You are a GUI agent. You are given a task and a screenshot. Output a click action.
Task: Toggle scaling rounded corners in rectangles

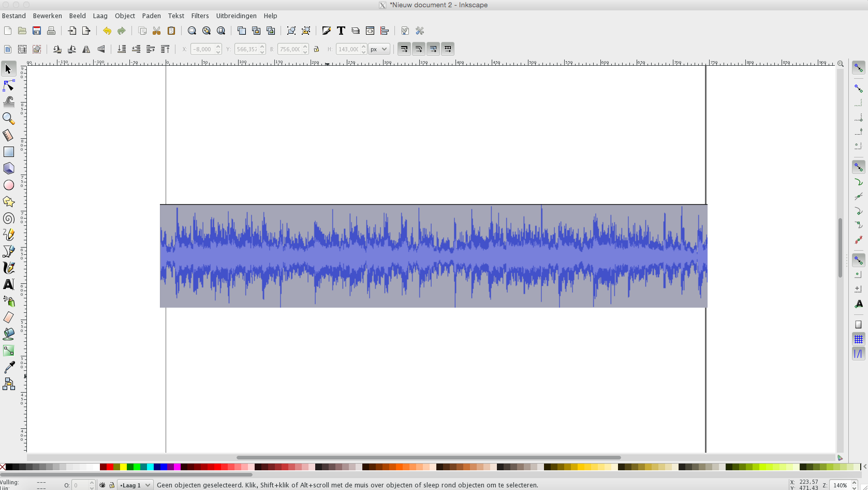point(419,49)
